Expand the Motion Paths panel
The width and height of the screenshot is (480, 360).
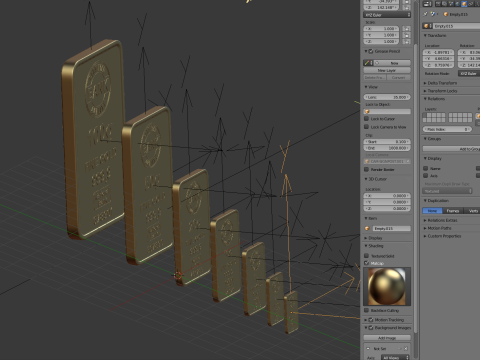425,228
